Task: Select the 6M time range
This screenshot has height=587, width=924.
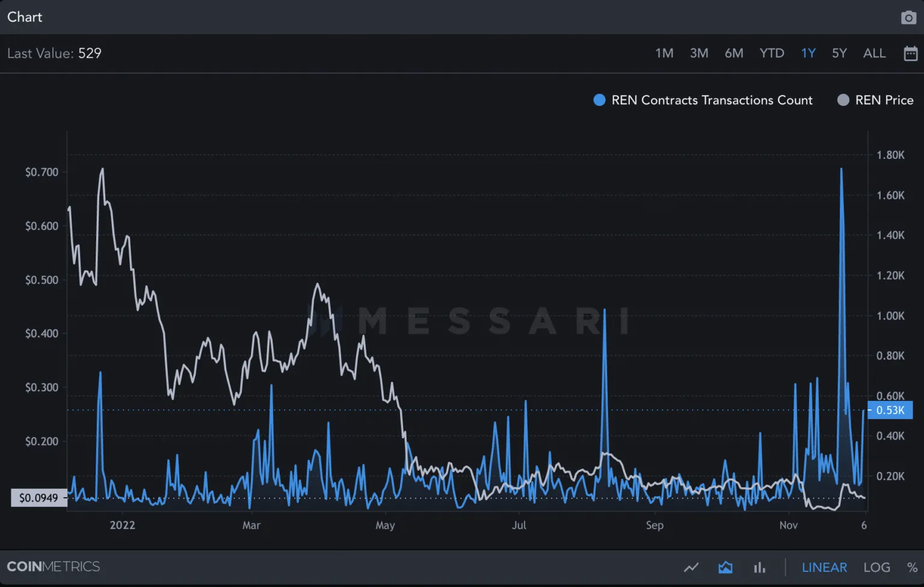Action: tap(734, 54)
